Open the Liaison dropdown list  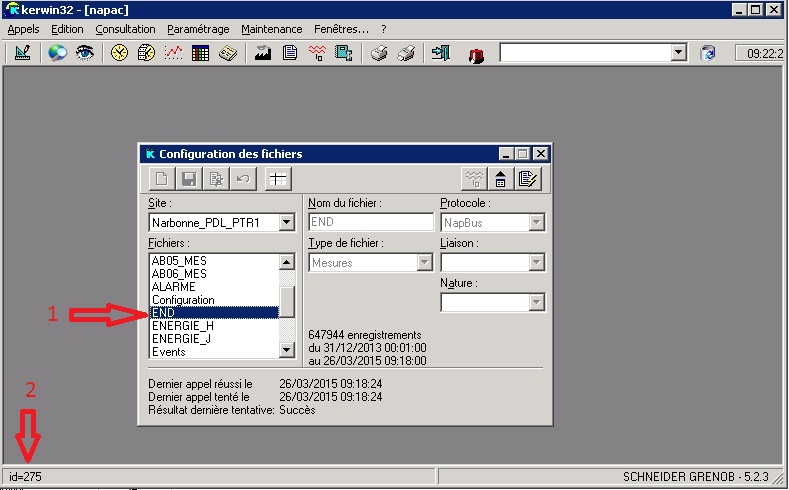[x=535, y=262]
